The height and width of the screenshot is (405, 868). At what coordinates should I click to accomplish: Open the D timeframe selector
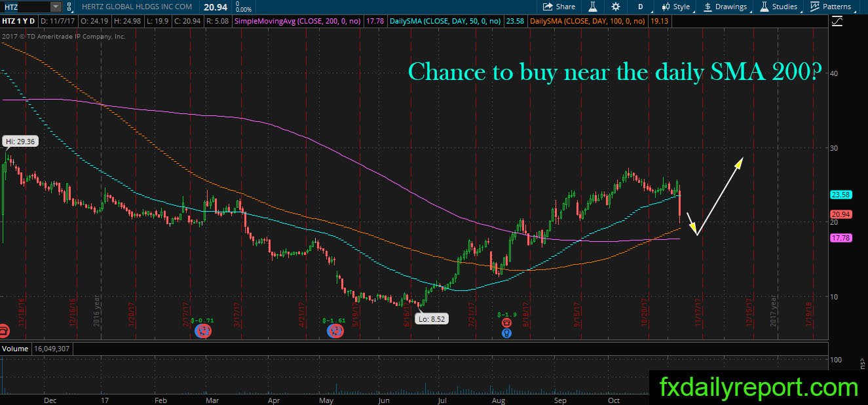640,7
